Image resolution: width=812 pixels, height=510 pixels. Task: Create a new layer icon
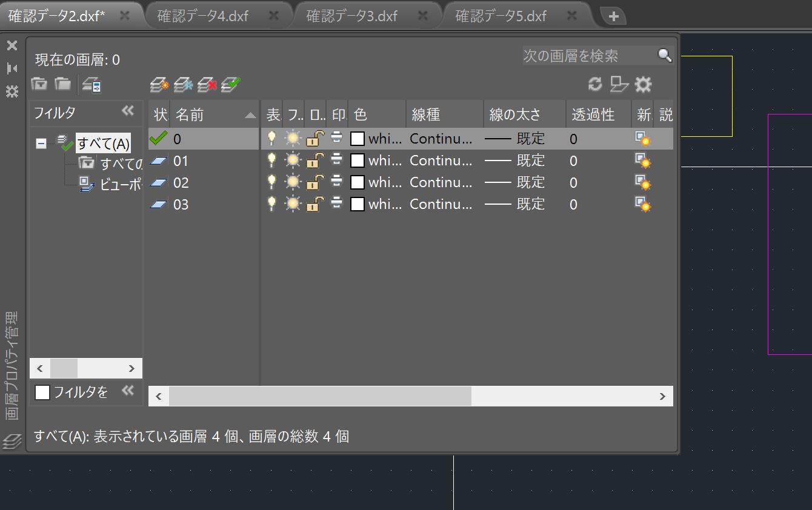(x=159, y=85)
